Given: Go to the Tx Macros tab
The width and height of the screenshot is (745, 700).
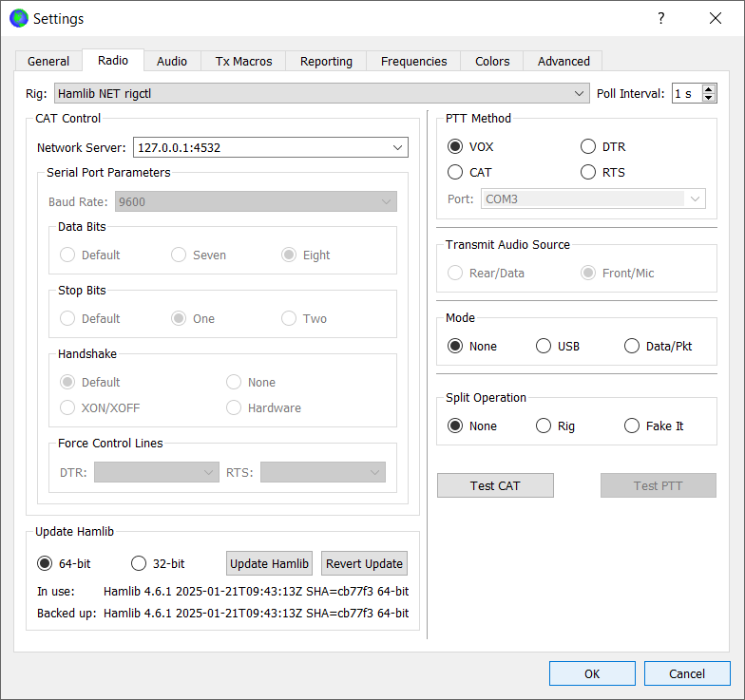Looking at the screenshot, I should pos(243,61).
